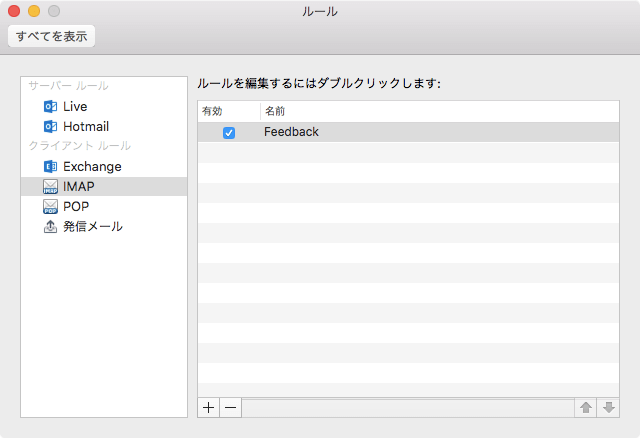Screen dimensions: 640x438
Task: Click the outgoing mail icon
Action: pyautogui.click(x=50, y=226)
